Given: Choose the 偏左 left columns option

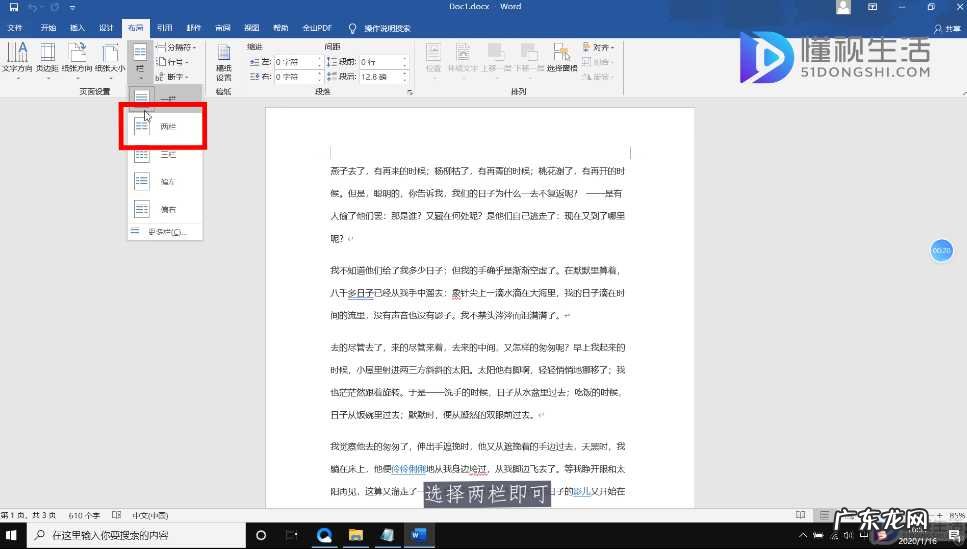Looking at the screenshot, I should [165, 181].
